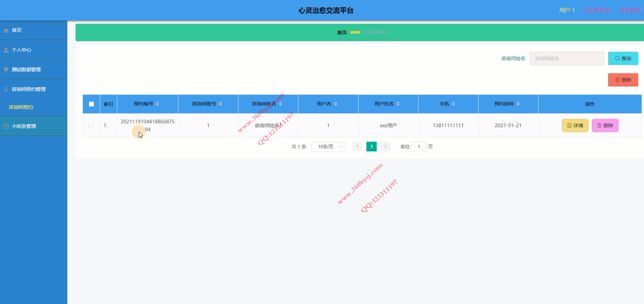Open the 小纸条管理 sidebar menu
This screenshot has height=304, width=644.
(33, 126)
